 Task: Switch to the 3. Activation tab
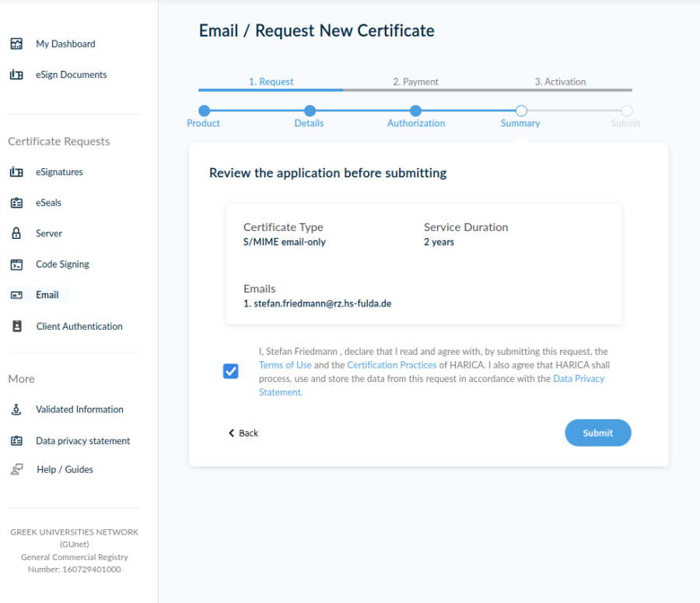coord(560,82)
